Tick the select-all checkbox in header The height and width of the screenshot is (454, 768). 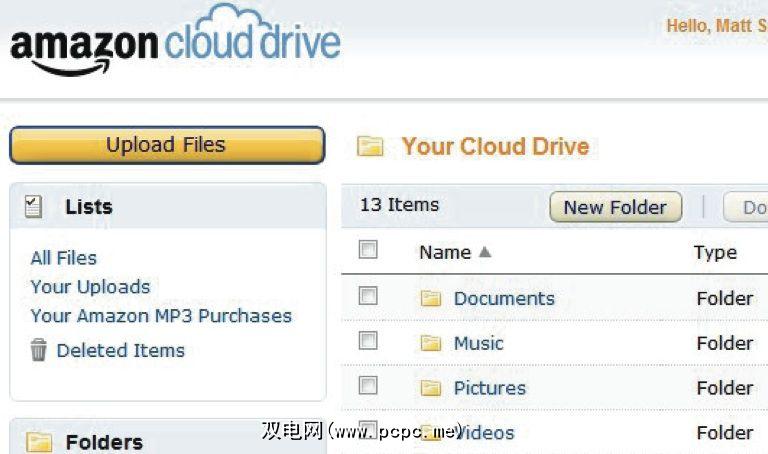(368, 249)
